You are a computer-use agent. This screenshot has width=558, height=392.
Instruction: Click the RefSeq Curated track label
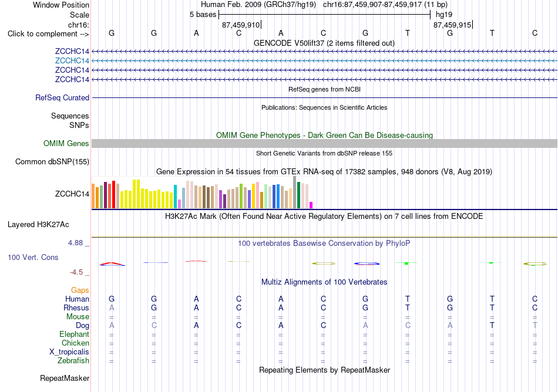tap(62, 98)
